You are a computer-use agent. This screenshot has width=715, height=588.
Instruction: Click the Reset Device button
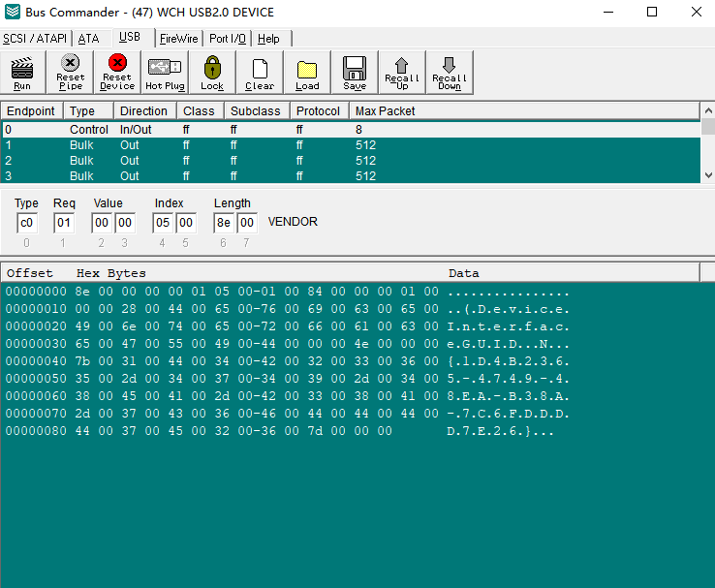(117, 73)
